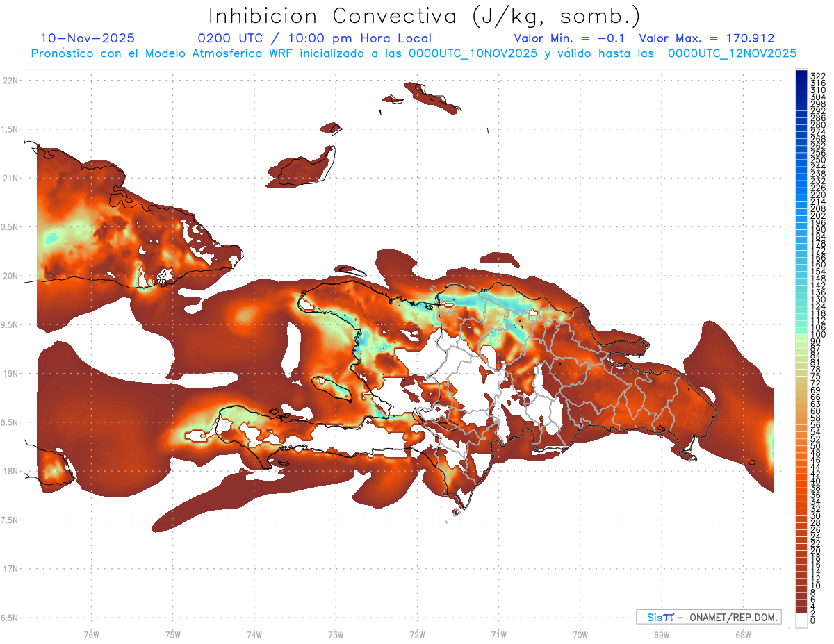Click the '100' value on the color scale
Screen dimensions: 834x644
click(x=818, y=336)
